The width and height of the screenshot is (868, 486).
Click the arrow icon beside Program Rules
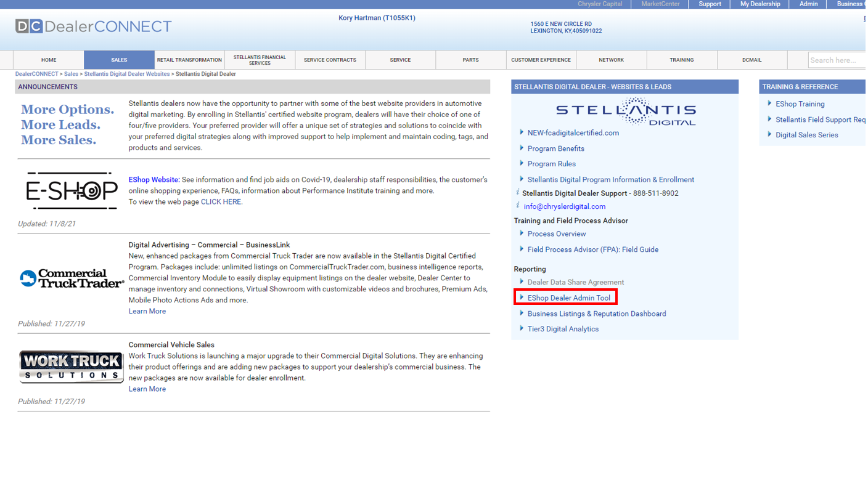point(522,163)
